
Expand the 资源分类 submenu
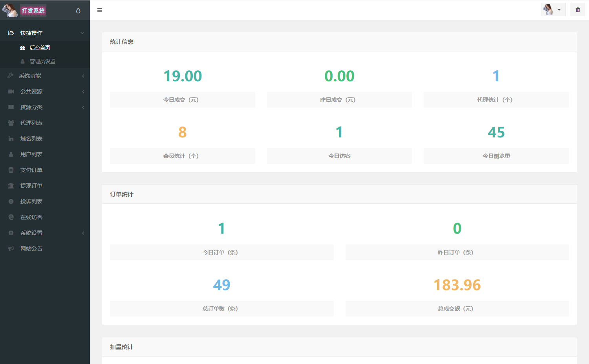click(x=45, y=107)
